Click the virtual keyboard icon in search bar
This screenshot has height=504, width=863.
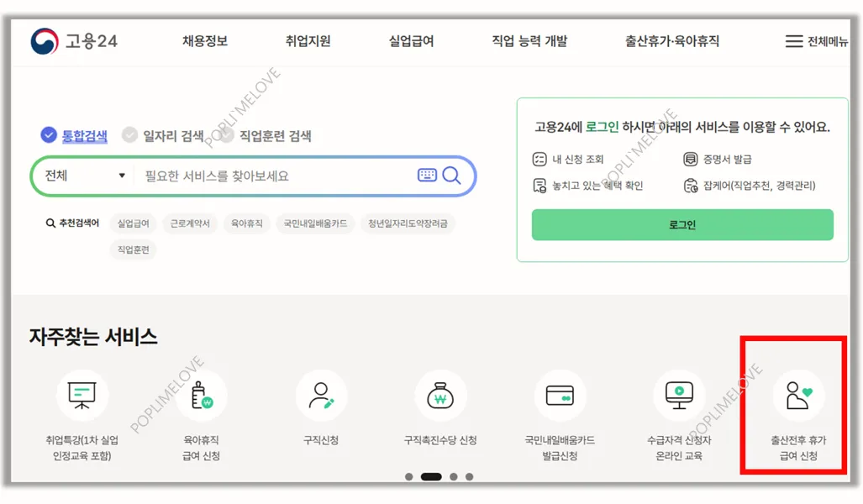click(x=427, y=176)
